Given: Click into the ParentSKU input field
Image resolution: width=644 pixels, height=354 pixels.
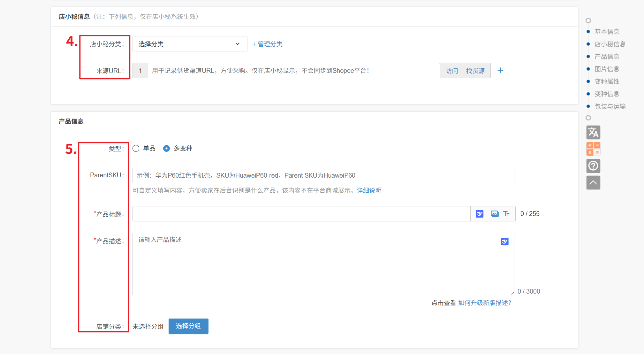Looking at the screenshot, I should 323,175.
